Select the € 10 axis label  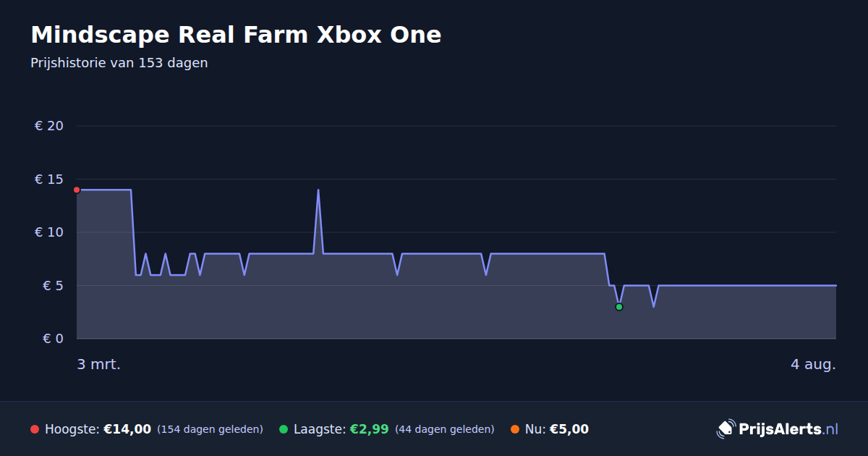click(49, 232)
